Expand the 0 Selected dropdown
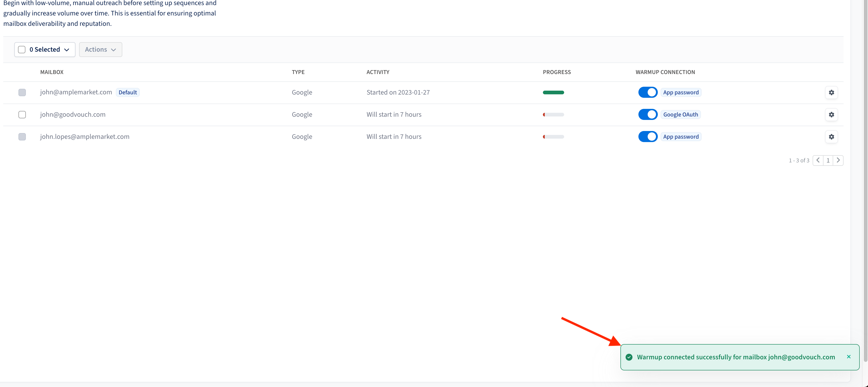868x387 pixels. (x=66, y=50)
